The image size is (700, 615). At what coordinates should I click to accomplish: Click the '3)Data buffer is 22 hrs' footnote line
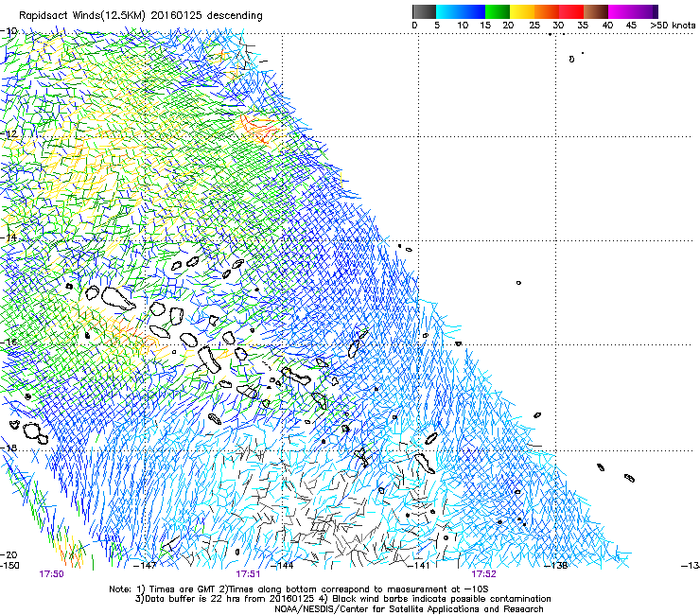342,599
